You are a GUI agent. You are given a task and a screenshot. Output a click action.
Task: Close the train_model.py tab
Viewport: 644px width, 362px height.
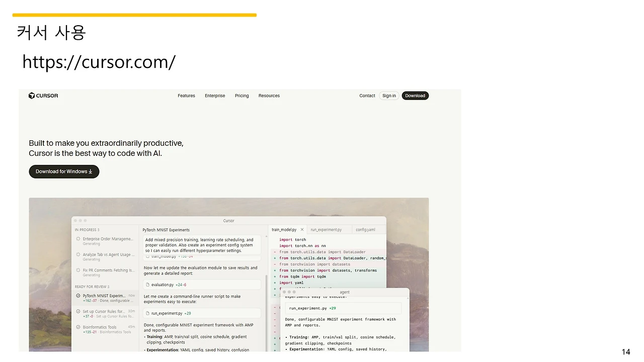point(302,230)
